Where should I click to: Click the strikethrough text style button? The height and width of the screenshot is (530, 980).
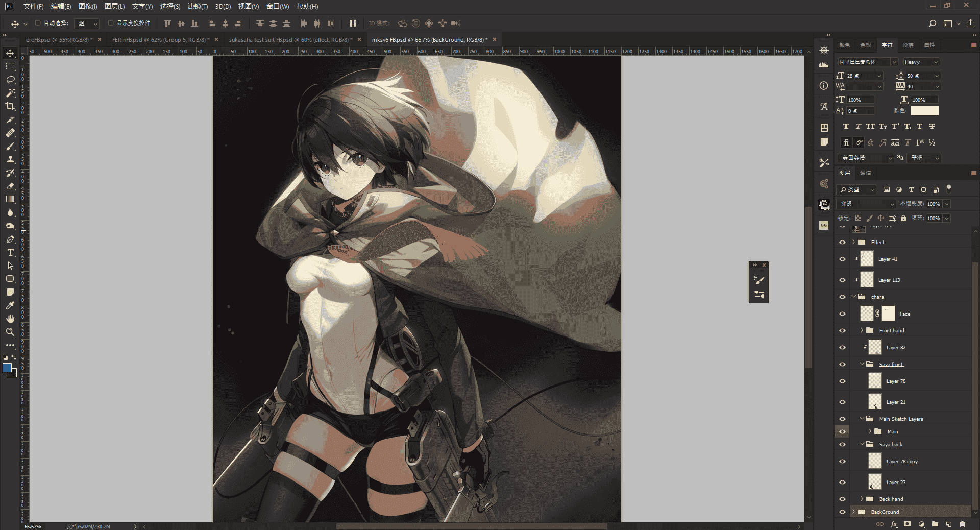click(932, 127)
